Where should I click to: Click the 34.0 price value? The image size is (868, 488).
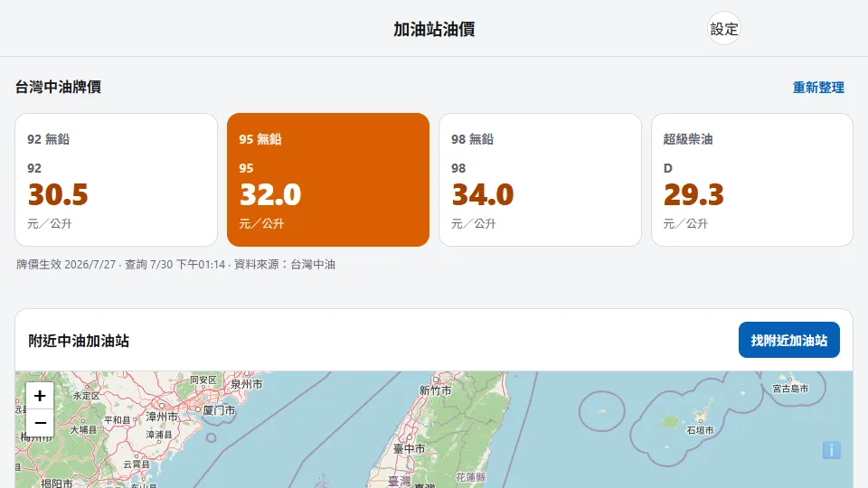click(483, 194)
